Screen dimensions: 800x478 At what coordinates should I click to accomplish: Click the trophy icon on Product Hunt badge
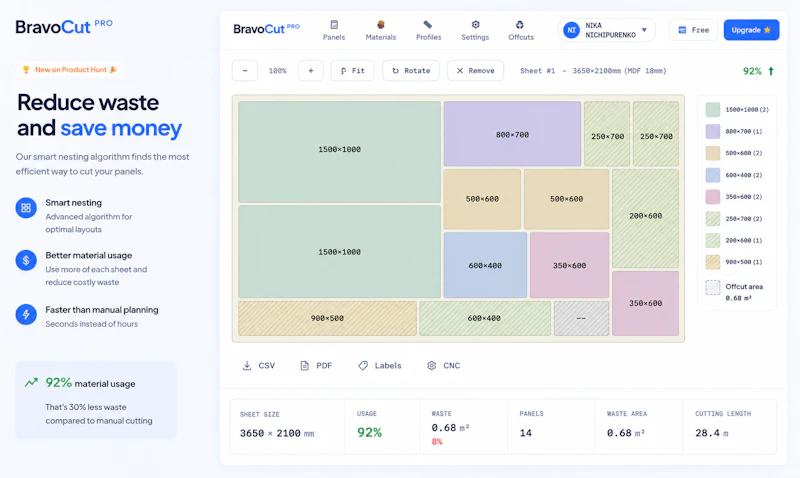point(26,70)
